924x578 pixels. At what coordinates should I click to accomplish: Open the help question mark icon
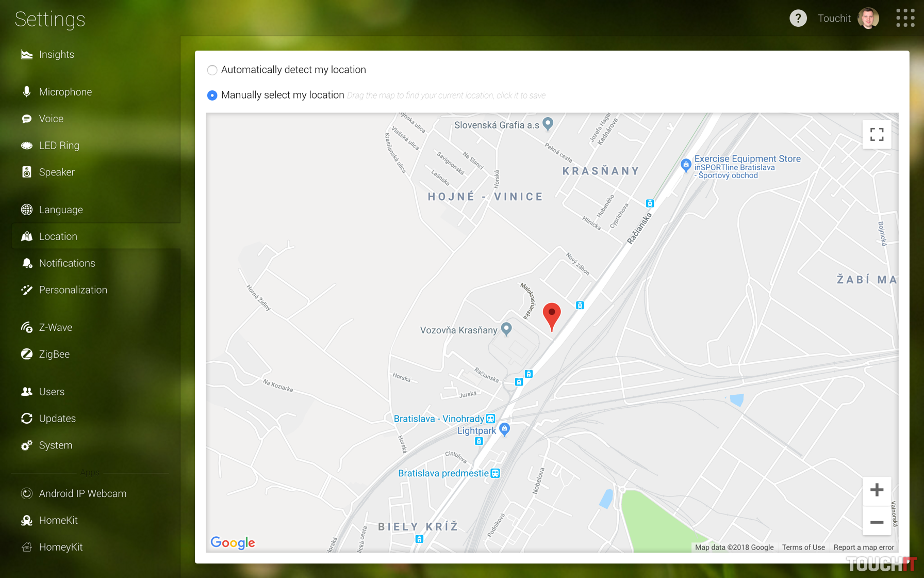tap(798, 19)
